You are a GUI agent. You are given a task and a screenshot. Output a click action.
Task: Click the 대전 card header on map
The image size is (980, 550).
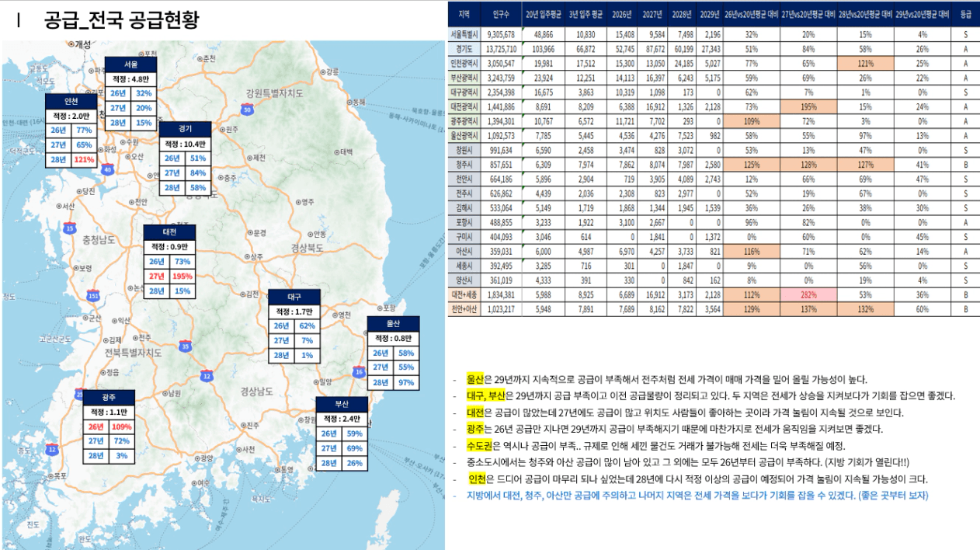point(169,232)
